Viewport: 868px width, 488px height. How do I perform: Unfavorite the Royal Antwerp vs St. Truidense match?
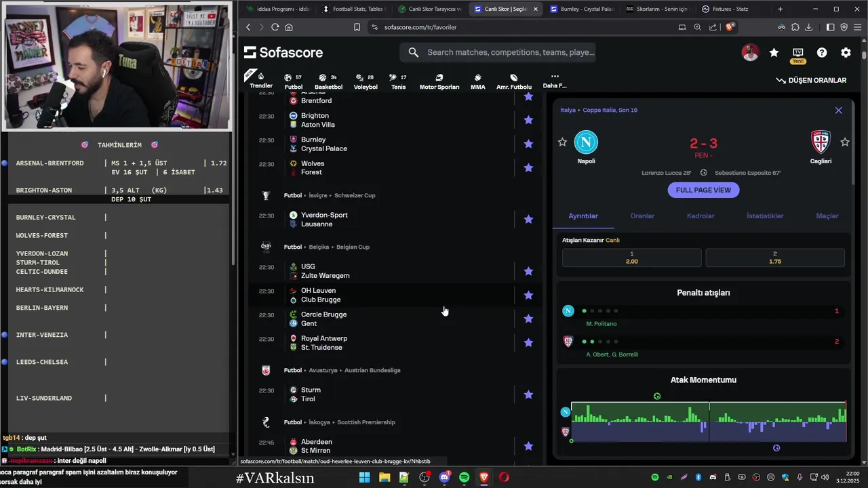(x=528, y=342)
